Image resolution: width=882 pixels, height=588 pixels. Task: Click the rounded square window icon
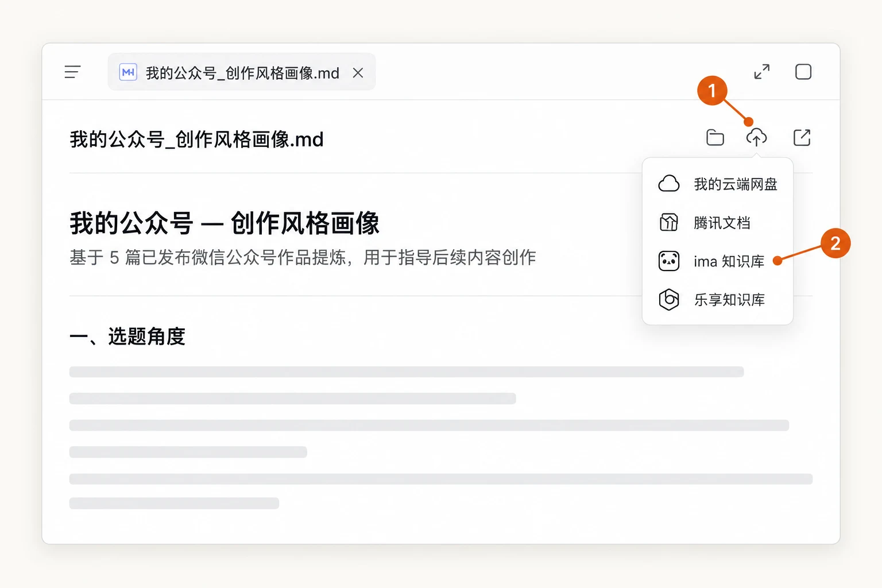(803, 72)
